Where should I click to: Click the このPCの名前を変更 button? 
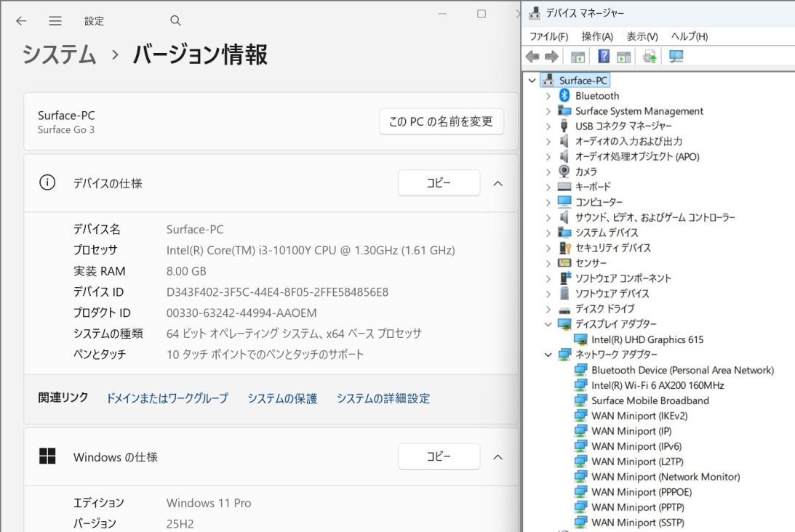440,121
